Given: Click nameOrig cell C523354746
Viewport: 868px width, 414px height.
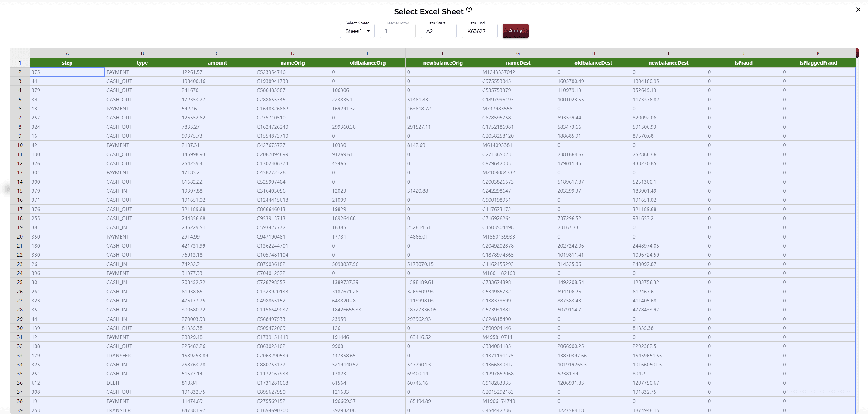Looking at the screenshot, I should tap(292, 72).
